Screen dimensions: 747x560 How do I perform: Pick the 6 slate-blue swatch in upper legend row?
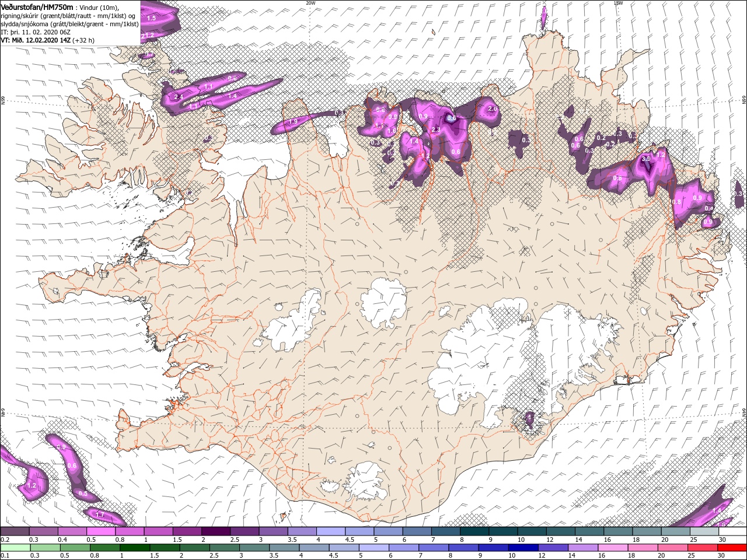click(x=417, y=531)
